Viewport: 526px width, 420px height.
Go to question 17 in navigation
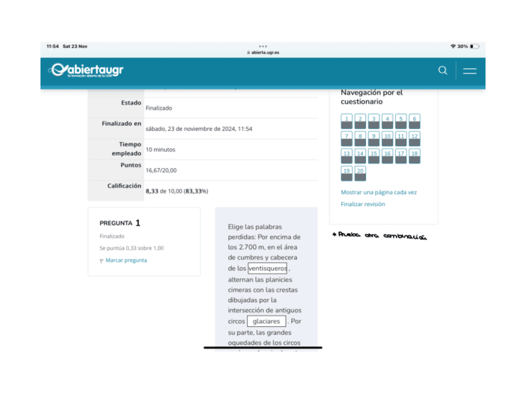(x=401, y=156)
